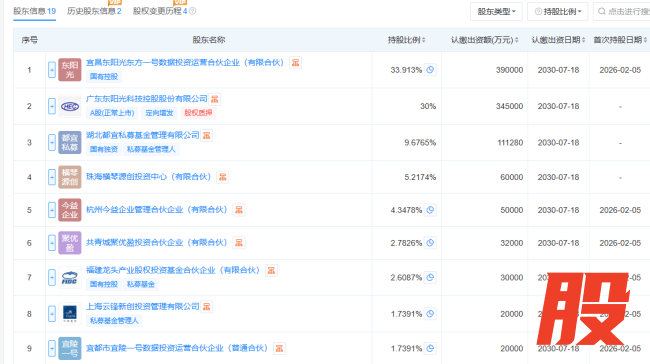Click 国有控股 tag under 宜昌东阳光
The width and height of the screenshot is (650, 364).
click(104, 77)
